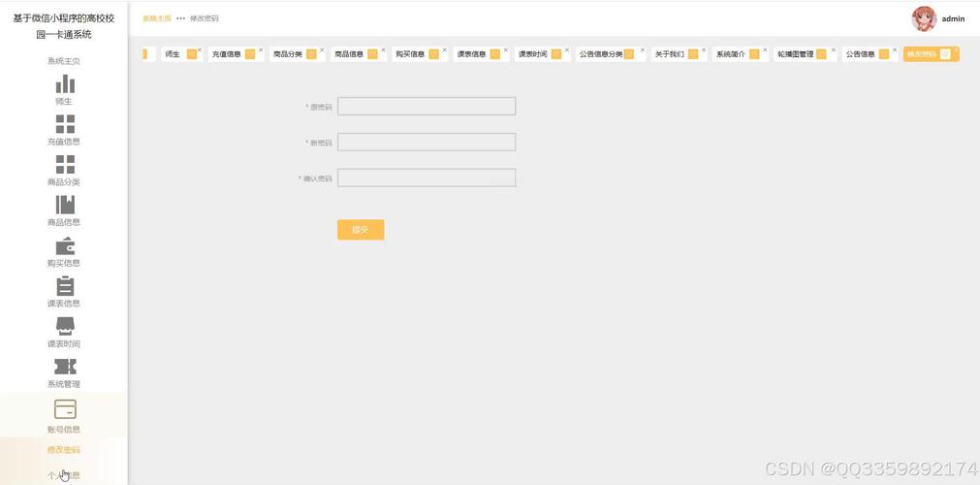
Task: Click the yellow icon in 关于我们 tab
Action: click(x=692, y=54)
